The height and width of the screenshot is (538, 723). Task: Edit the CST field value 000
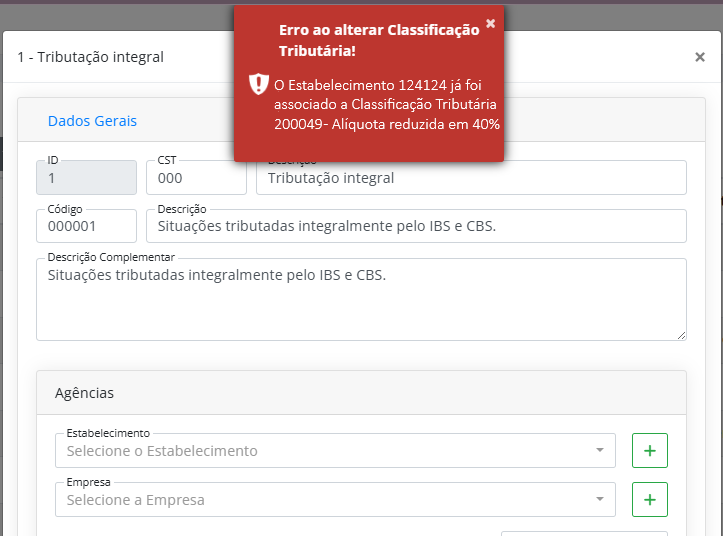pyautogui.click(x=196, y=177)
